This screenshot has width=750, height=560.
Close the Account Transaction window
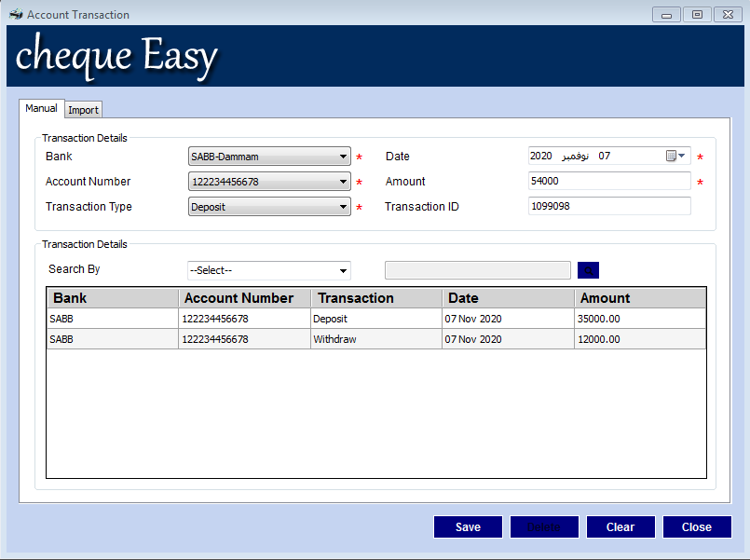point(696,526)
